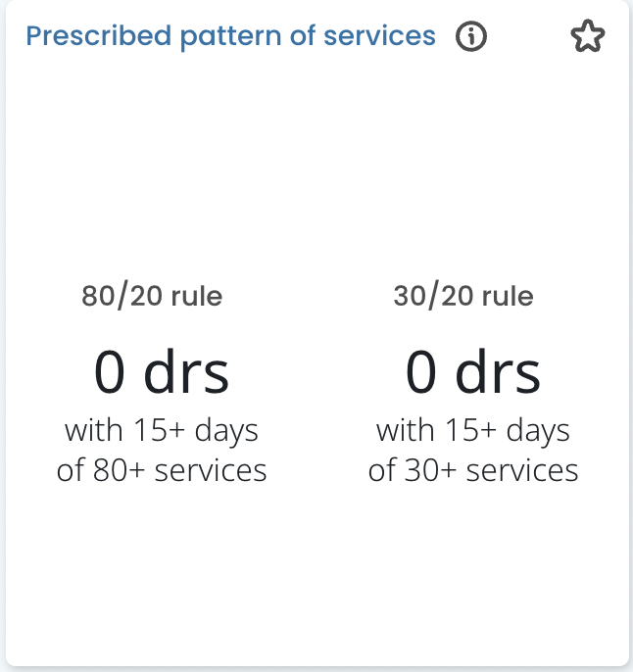Open the Prescribed pattern of services link
The width and height of the screenshot is (633, 672).
[x=230, y=36]
